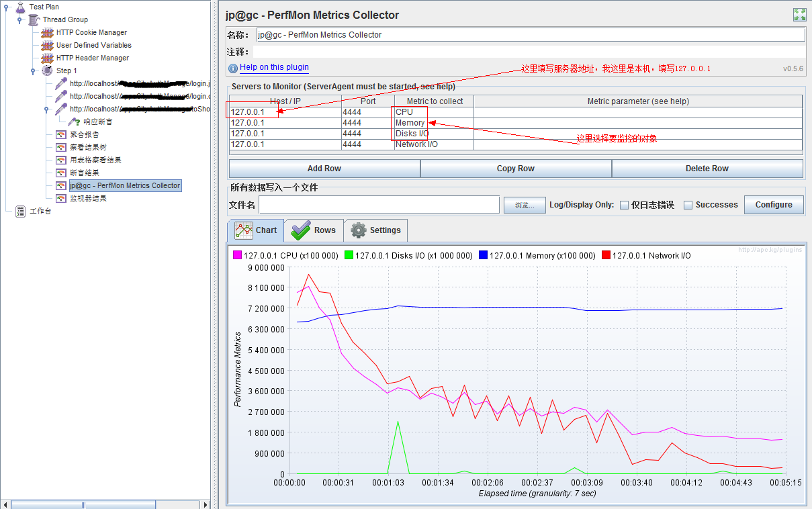Viewport: 812px width, 509px height.
Task: Open Metric to collect cell showing Network I/O
Action: [434, 144]
